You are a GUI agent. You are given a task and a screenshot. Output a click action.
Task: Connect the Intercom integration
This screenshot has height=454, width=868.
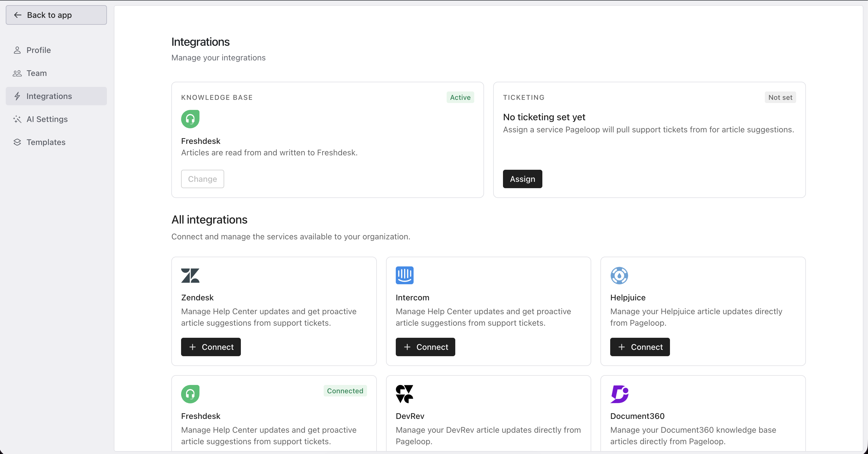click(x=425, y=347)
